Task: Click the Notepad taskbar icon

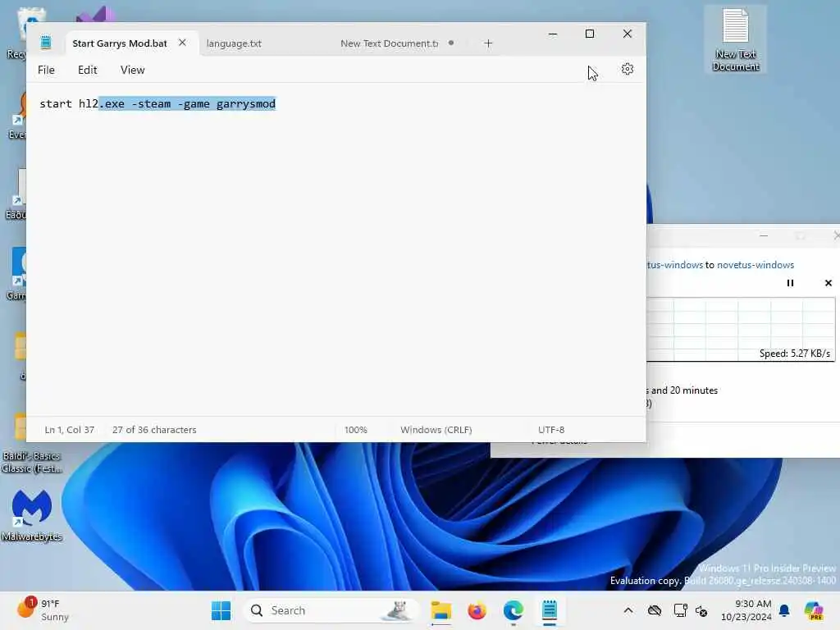Action: 550,610
